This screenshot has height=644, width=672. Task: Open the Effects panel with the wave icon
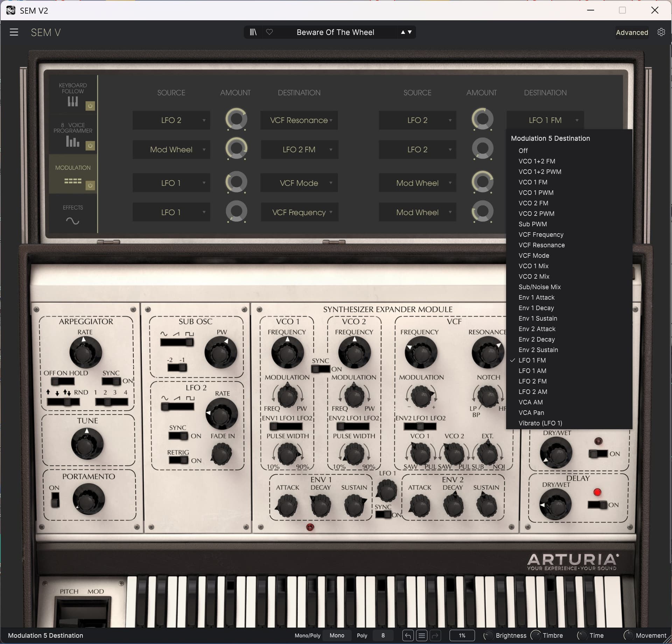coord(73,220)
